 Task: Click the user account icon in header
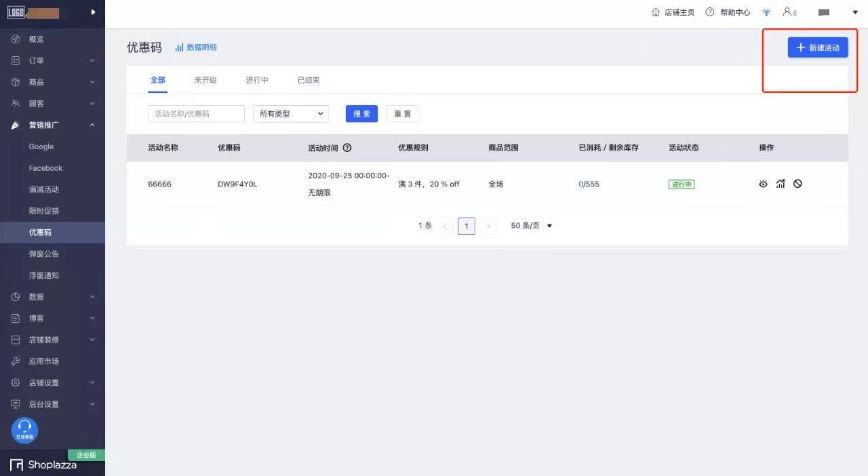787,12
